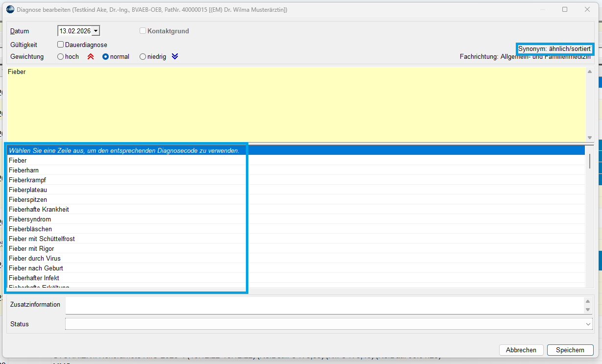Select the niedrig weighting radio button
Viewport: 602px width, 364px height.
click(x=143, y=57)
